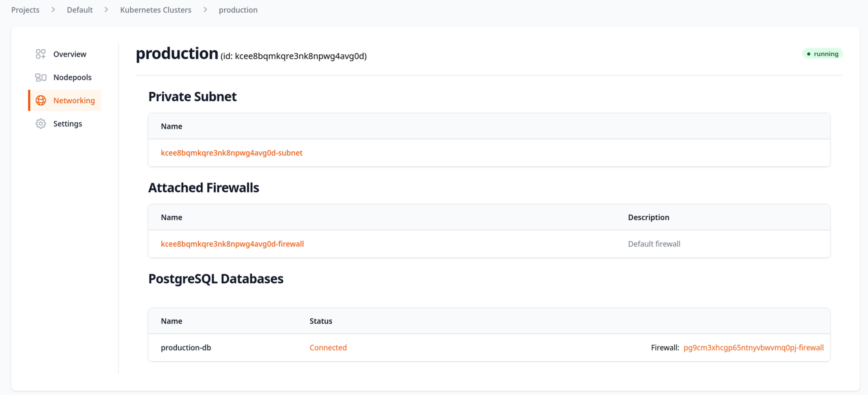Image resolution: width=868 pixels, height=395 pixels.
Task: Click the Connected status of production-db
Action: (328, 347)
